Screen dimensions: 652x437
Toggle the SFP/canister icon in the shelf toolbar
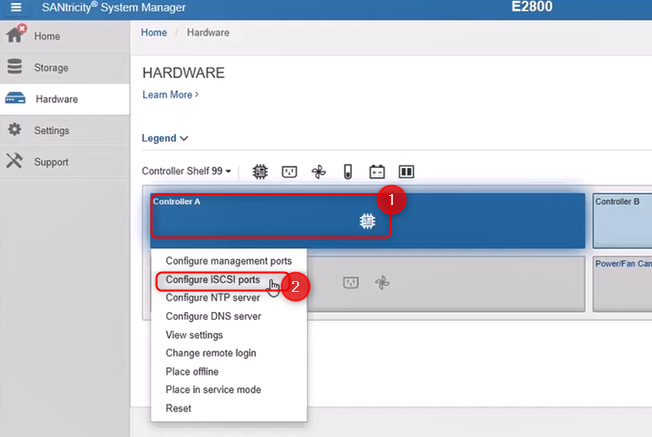[406, 171]
